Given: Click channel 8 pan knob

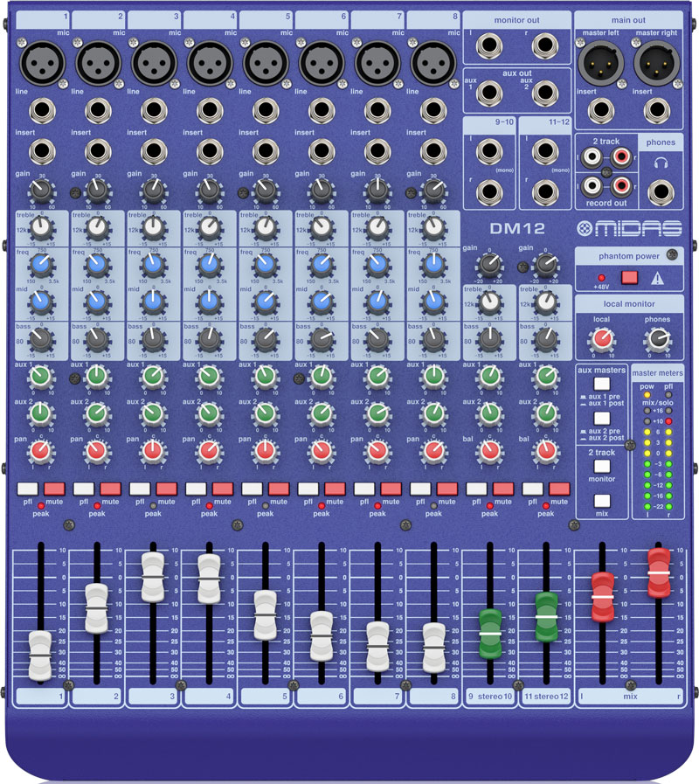Looking at the screenshot, I should tap(433, 452).
